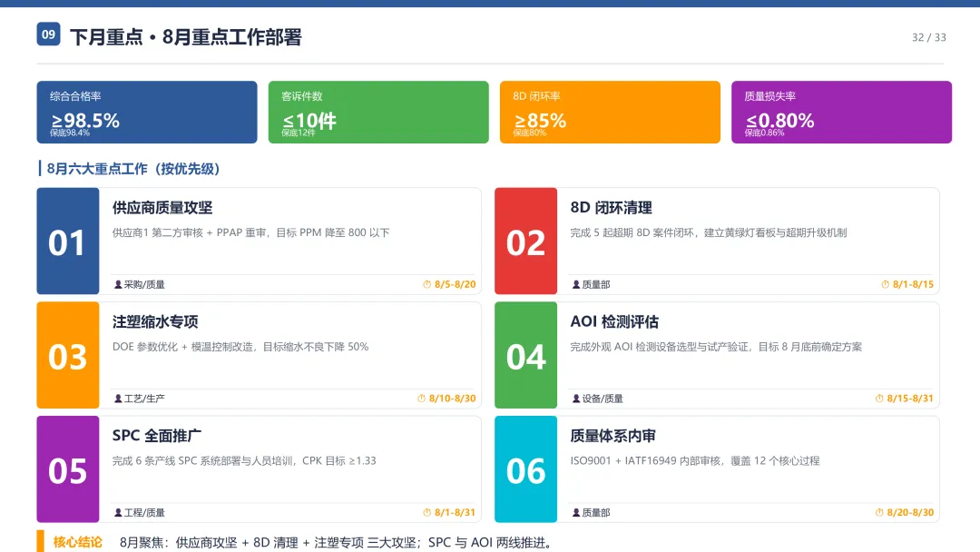Viewport: 980px width, 552px height.
Task: Click the green 客诉件数 KPI card
Action: pos(378,112)
